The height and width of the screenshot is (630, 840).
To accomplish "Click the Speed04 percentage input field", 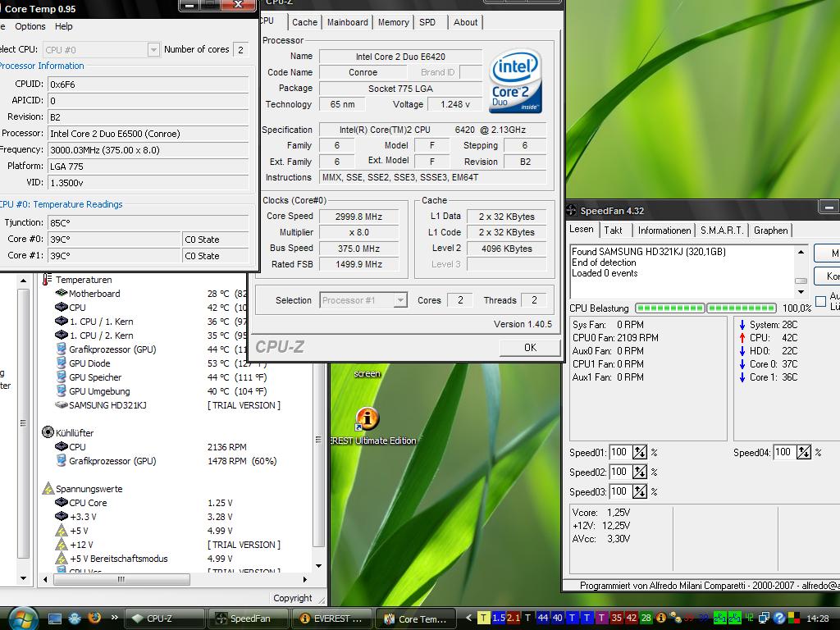I will (783, 452).
